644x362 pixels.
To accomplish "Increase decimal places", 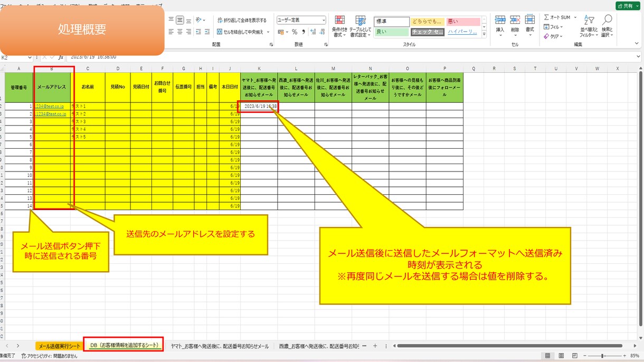I will (x=312, y=32).
